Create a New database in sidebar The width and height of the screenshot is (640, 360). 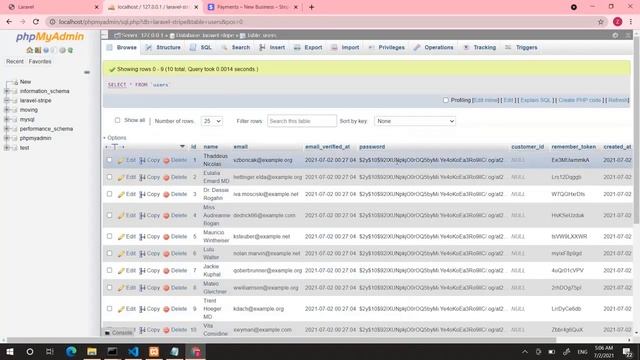(25, 82)
